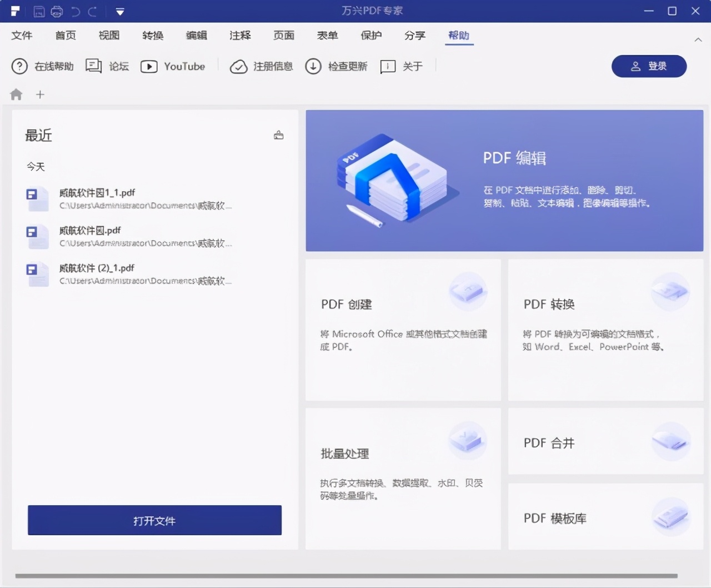Click the 打开文件 open file button
The width and height of the screenshot is (711, 588).
coord(154,521)
